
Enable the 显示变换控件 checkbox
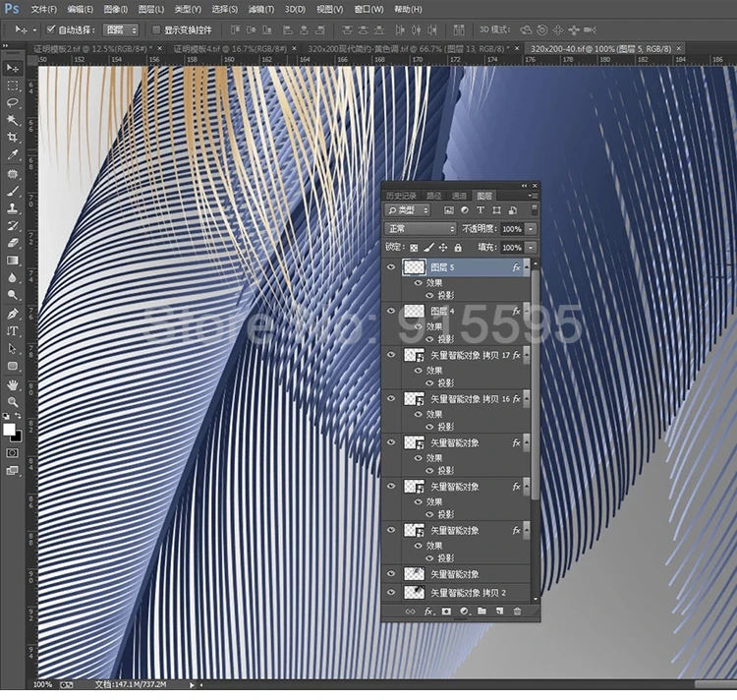click(156, 29)
